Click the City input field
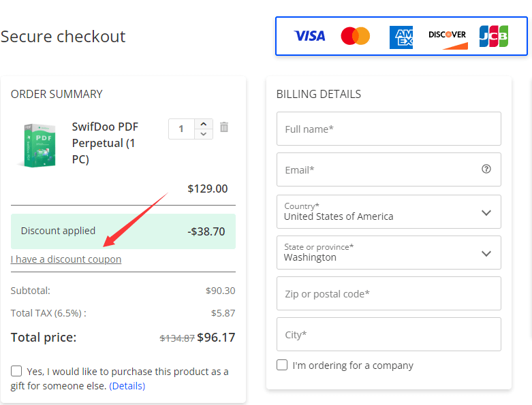The width and height of the screenshot is (532, 405). (388, 334)
